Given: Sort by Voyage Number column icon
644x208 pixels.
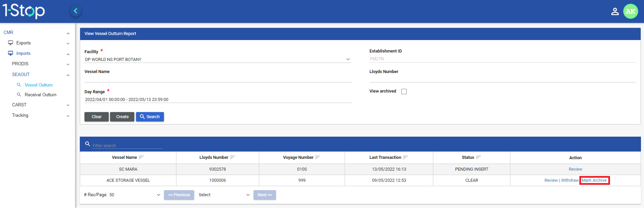Looking at the screenshot, I should point(317,158).
